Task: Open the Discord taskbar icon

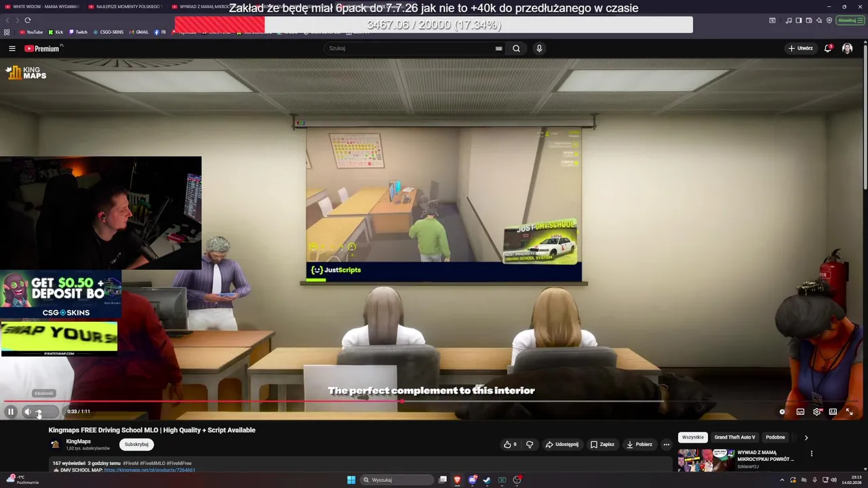Action: [473, 480]
